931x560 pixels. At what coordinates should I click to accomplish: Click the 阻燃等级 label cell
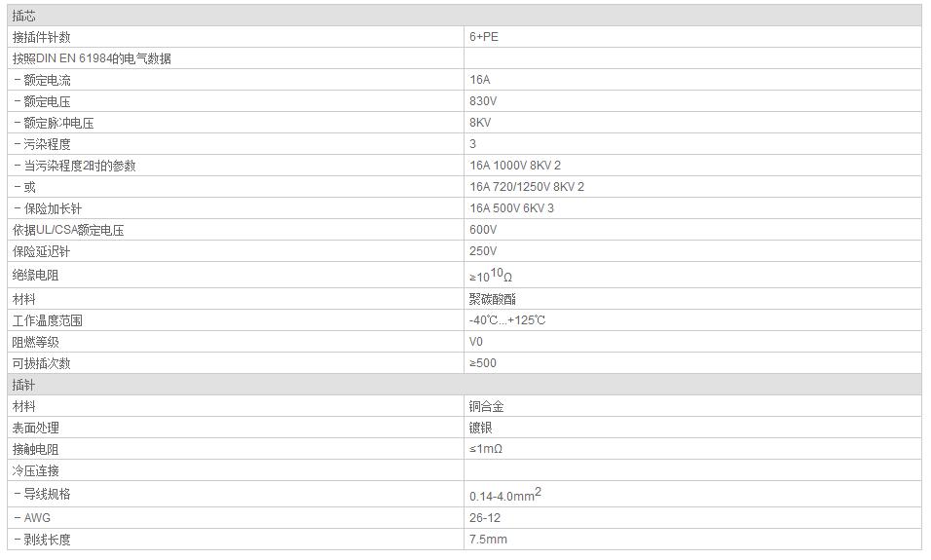(x=35, y=342)
